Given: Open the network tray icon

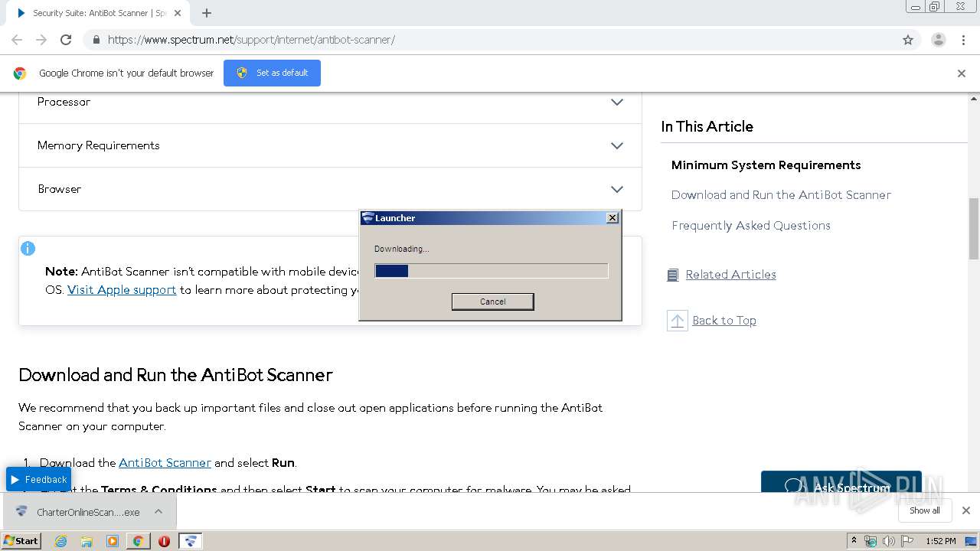Looking at the screenshot, I should tap(871, 541).
